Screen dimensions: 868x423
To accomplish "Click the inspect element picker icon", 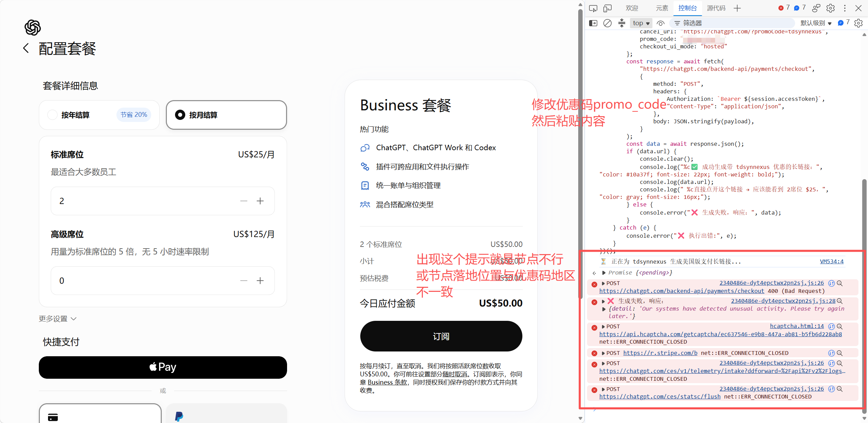I will point(593,8).
